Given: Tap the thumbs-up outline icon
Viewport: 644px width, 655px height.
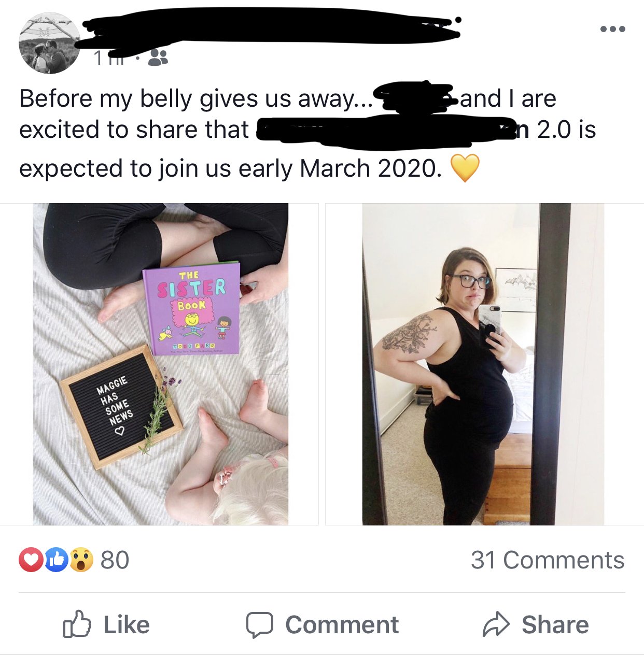Looking at the screenshot, I should tap(77, 624).
